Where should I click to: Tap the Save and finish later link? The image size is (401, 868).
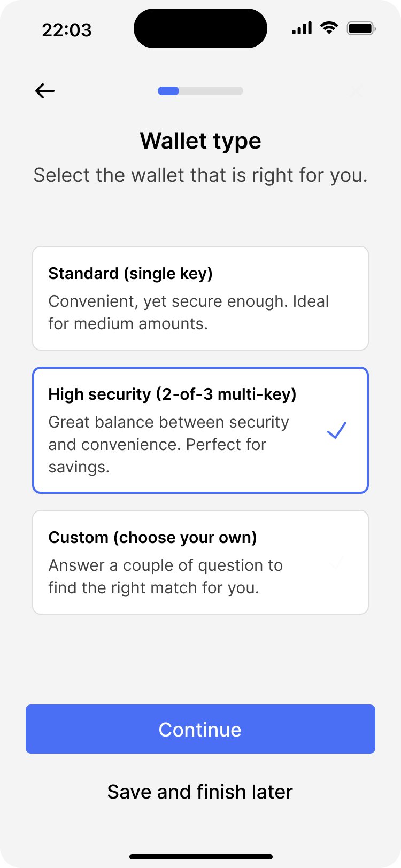(200, 792)
